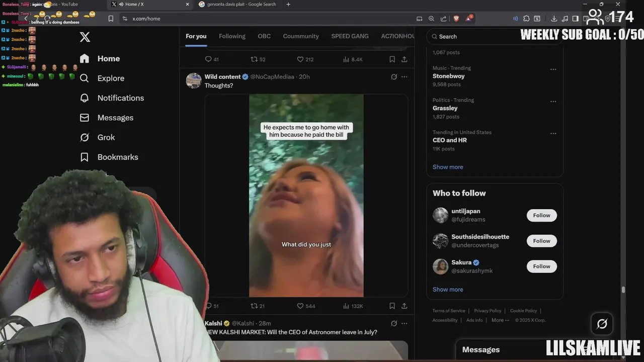Open Grok in the sidebar
The image size is (644, 362).
coord(98,137)
